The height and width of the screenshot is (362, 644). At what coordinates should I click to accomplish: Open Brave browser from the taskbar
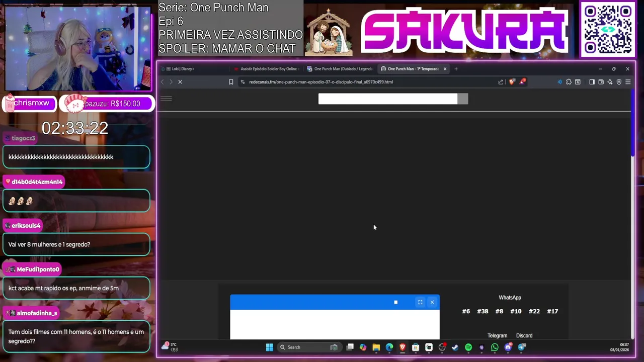pos(403,347)
